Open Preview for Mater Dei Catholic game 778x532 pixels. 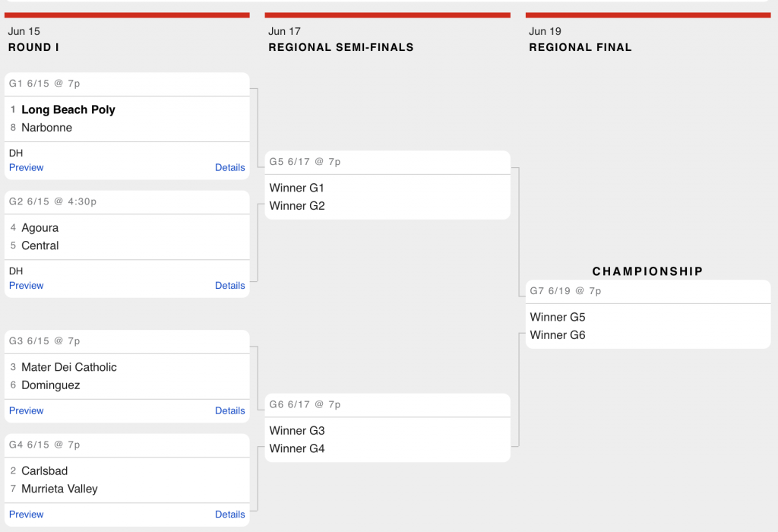click(x=27, y=410)
